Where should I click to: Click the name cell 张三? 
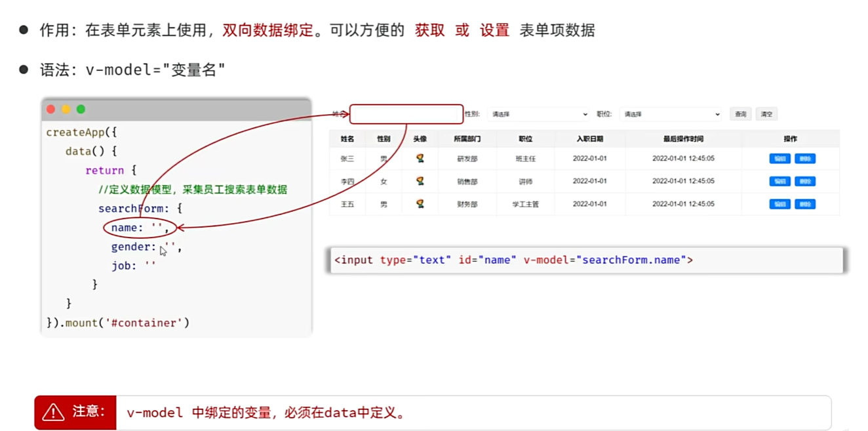point(347,159)
